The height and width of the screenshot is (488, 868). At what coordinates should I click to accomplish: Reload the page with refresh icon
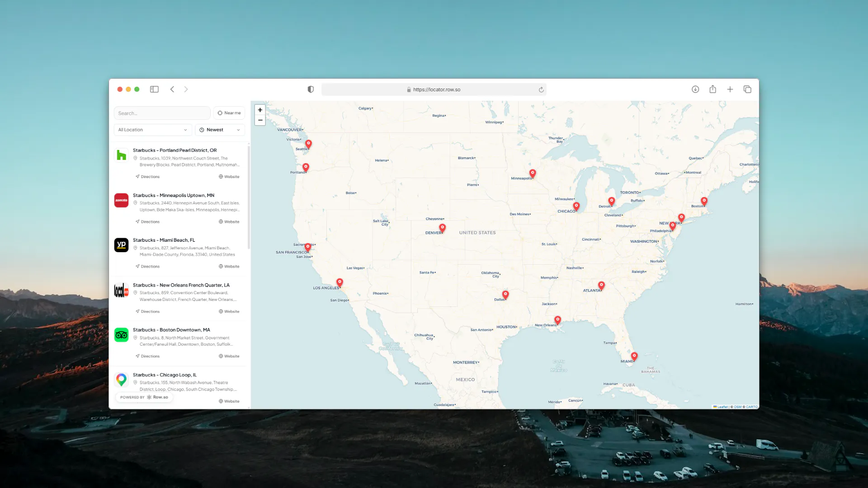(x=541, y=89)
